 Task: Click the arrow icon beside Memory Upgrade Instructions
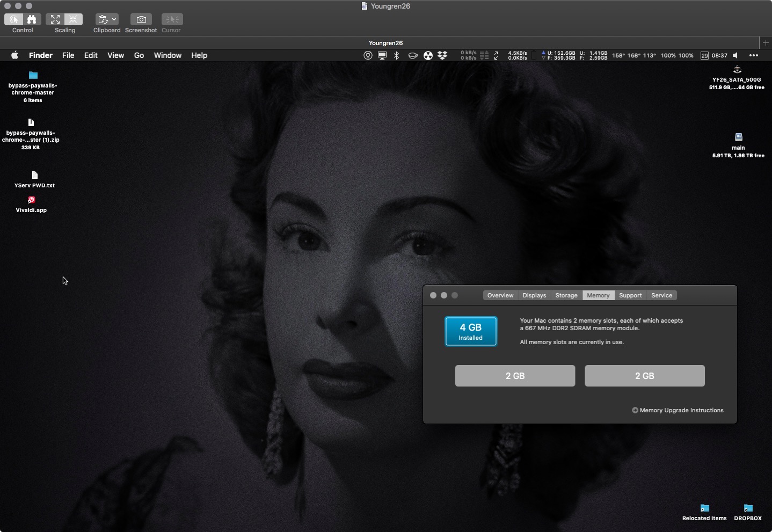pos(635,410)
